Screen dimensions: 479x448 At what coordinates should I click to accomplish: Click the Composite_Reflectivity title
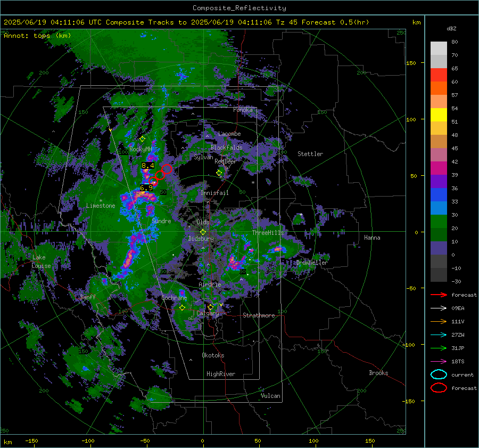[239, 8]
